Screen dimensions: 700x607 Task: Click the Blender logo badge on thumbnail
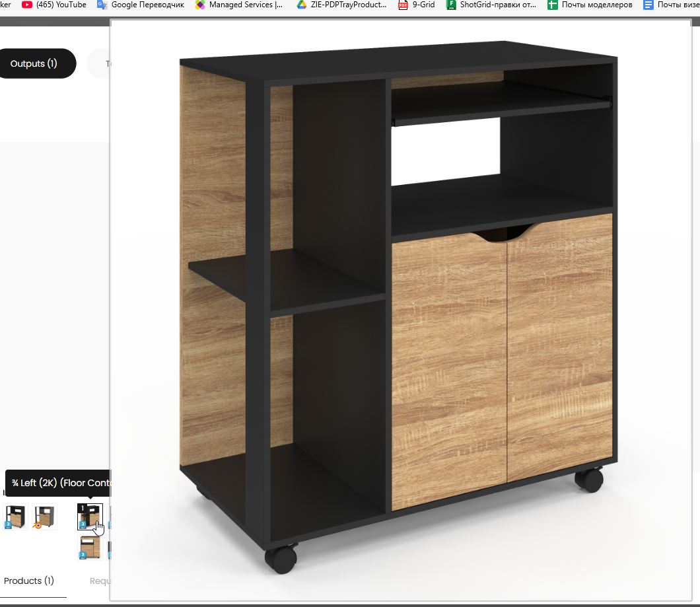(38, 525)
